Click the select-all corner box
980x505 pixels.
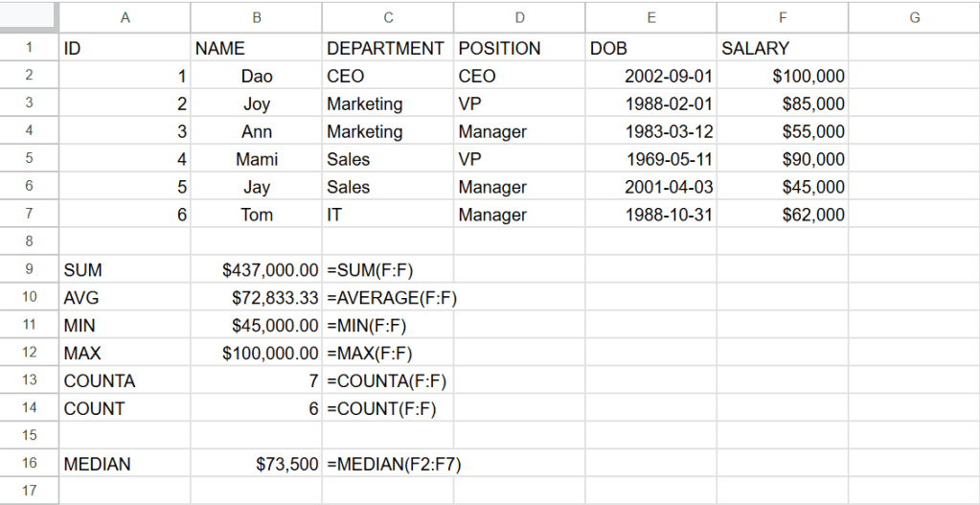[29, 16]
